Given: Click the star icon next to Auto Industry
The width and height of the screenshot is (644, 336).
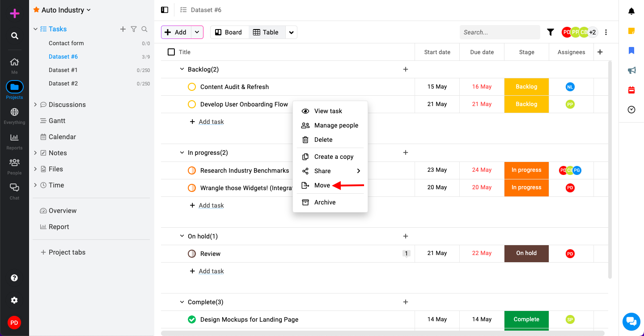Looking at the screenshot, I should point(36,10).
